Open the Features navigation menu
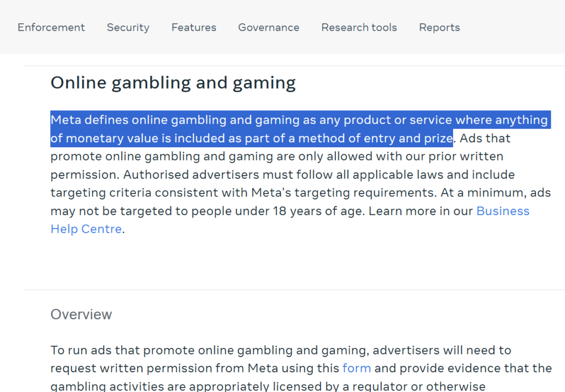Image resolution: width=565 pixels, height=392 pixels. click(x=194, y=28)
